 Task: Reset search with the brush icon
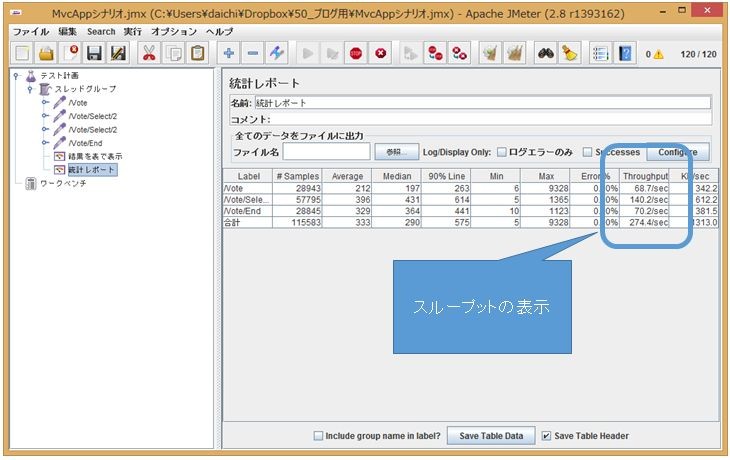click(x=569, y=54)
